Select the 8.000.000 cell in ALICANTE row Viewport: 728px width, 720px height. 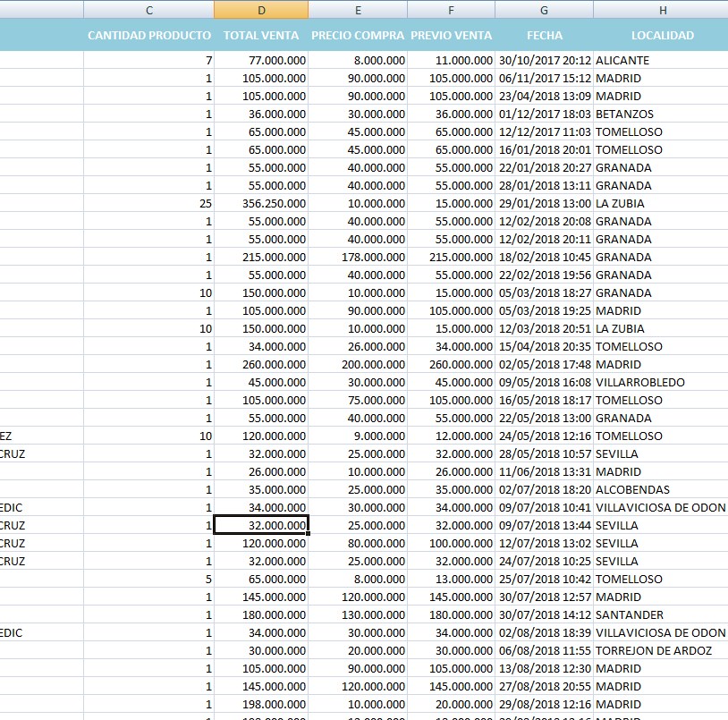pos(358,60)
